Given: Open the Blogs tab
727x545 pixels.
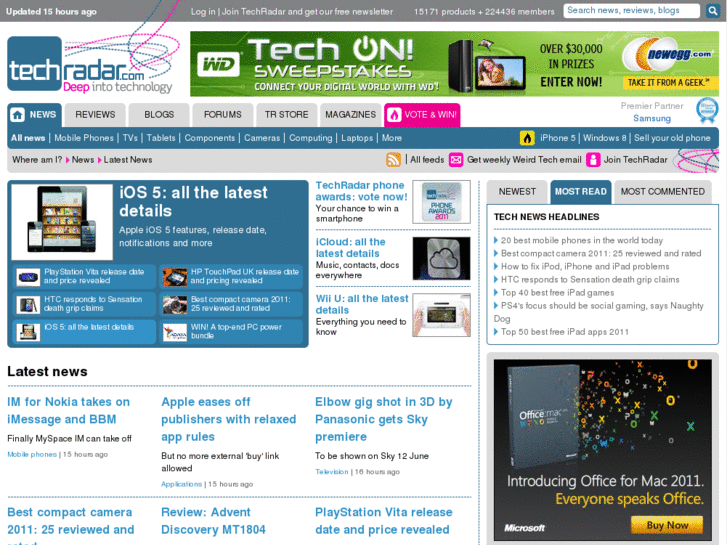Looking at the screenshot, I should click(159, 115).
